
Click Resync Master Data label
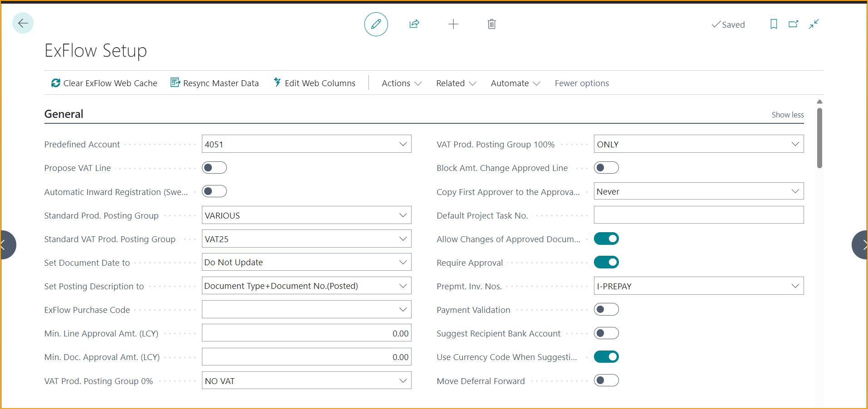221,83
